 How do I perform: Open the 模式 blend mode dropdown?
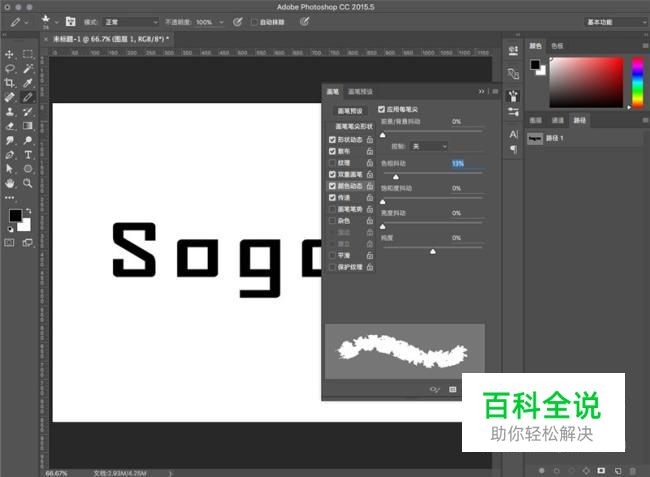pos(131,22)
